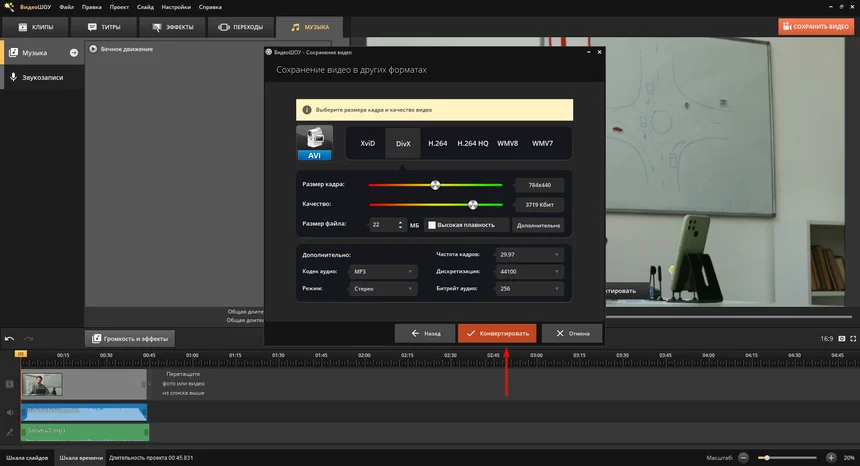Select the XviD codec tab

tap(367, 143)
